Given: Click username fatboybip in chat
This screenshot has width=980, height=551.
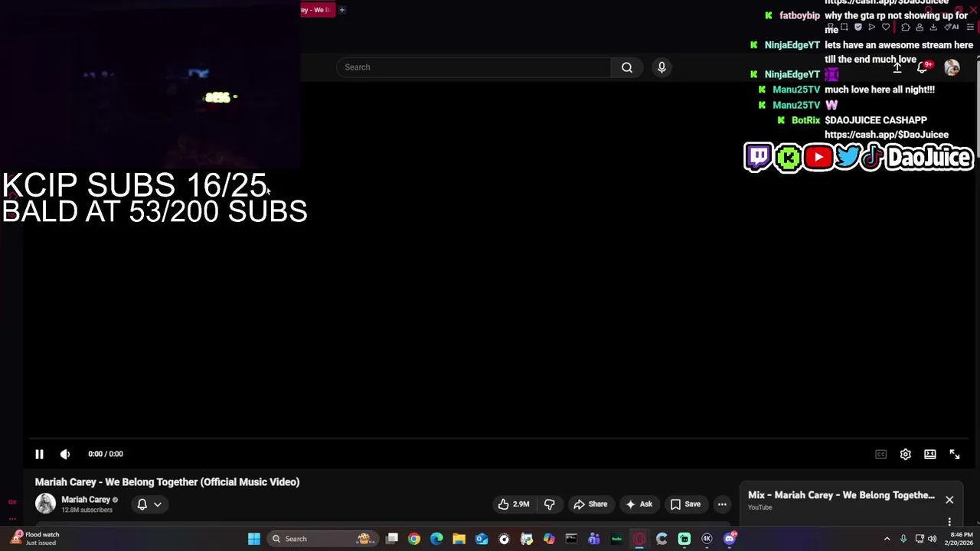Looking at the screenshot, I should (799, 15).
